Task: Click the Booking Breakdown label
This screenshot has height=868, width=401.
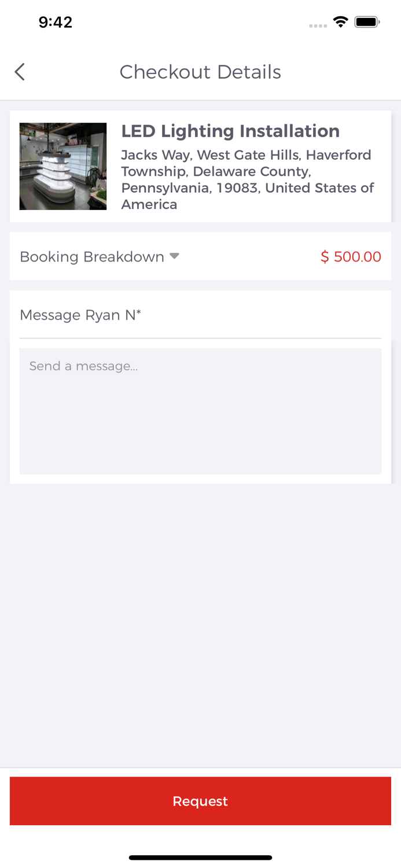Action: pyautogui.click(x=92, y=256)
